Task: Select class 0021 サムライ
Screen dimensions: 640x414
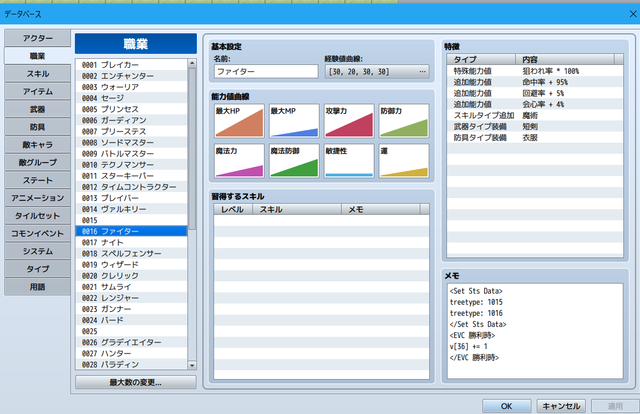Action: coord(131,287)
